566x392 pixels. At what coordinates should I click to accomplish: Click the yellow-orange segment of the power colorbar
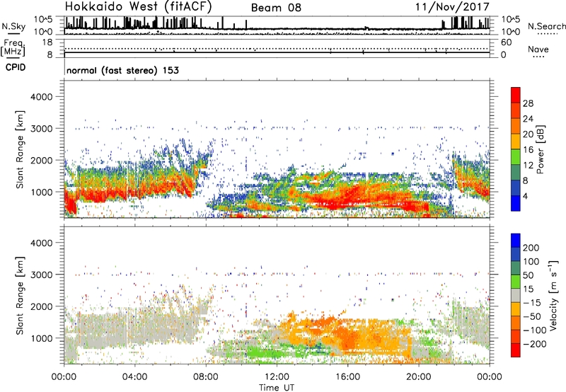coord(516,142)
